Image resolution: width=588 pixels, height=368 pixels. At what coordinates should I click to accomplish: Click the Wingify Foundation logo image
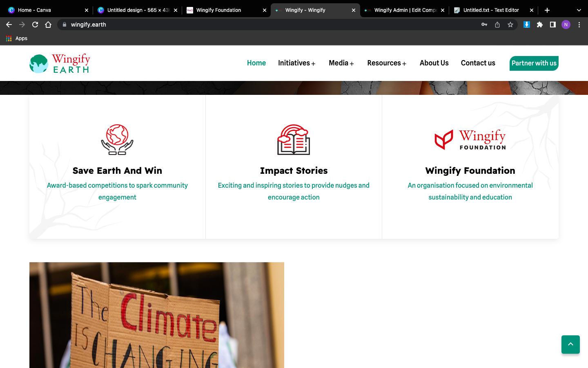pos(470,140)
